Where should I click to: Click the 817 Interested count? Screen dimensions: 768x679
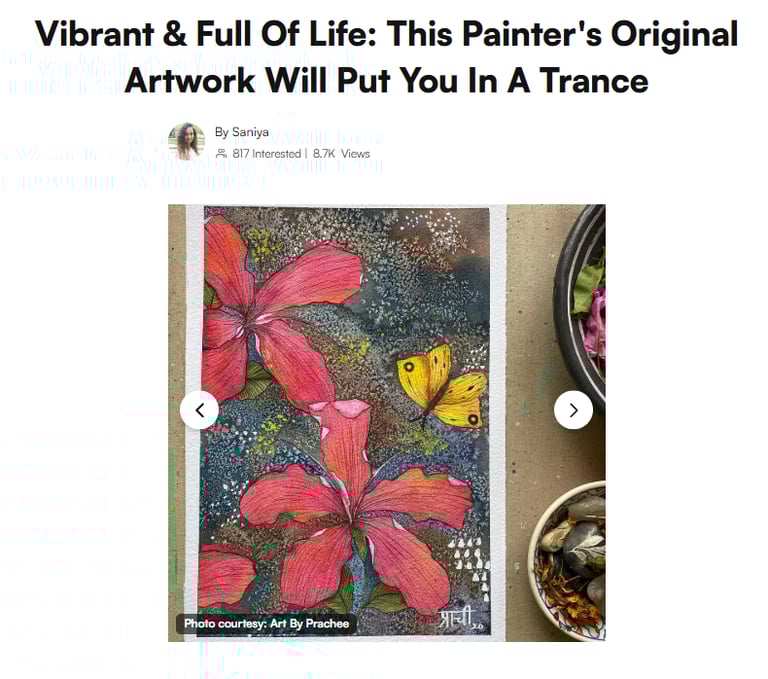pyautogui.click(x=266, y=154)
